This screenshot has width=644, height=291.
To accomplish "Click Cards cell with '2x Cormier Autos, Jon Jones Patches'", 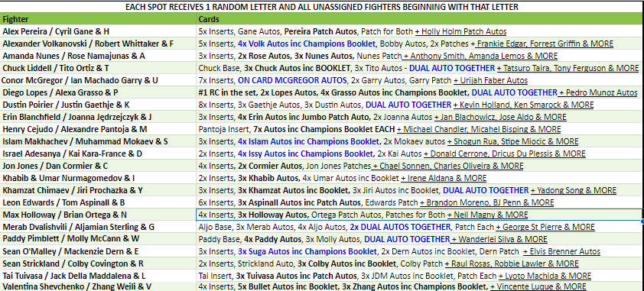I will (x=420, y=166).
